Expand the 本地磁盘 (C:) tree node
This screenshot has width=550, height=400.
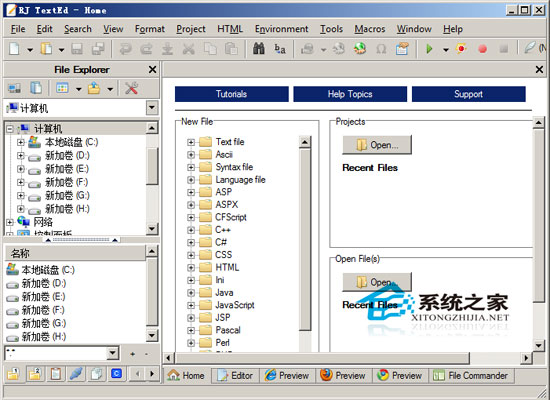(21, 142)
